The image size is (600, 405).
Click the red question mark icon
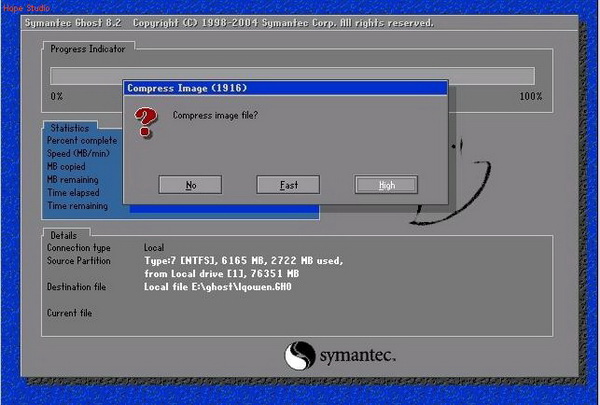[145, 122]
